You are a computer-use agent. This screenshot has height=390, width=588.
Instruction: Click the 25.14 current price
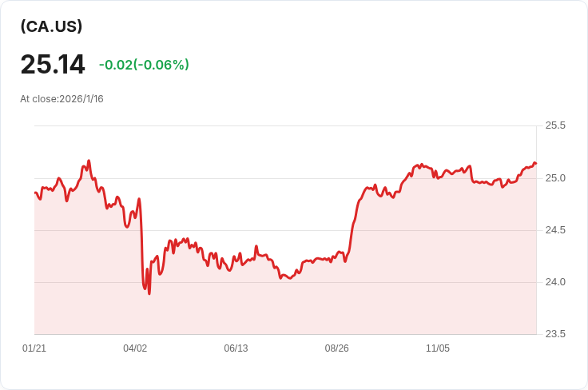tap(53, 65)
